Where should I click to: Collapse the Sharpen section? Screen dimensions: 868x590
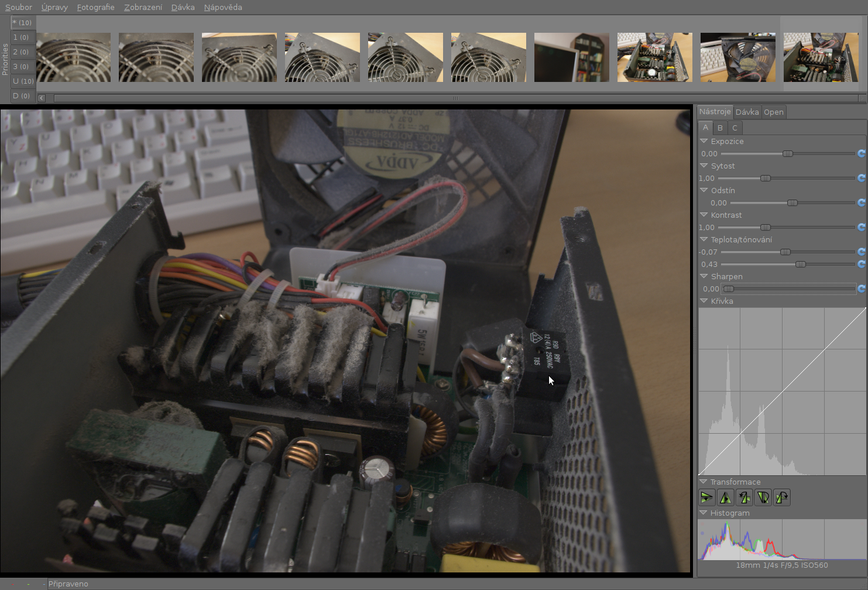(704, 276)
